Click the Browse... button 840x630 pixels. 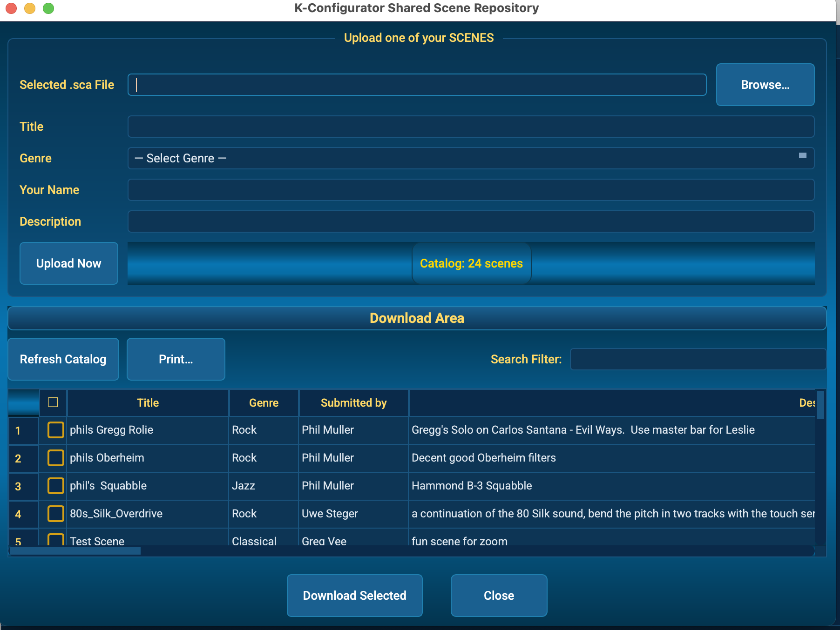(x=765, y=85)
